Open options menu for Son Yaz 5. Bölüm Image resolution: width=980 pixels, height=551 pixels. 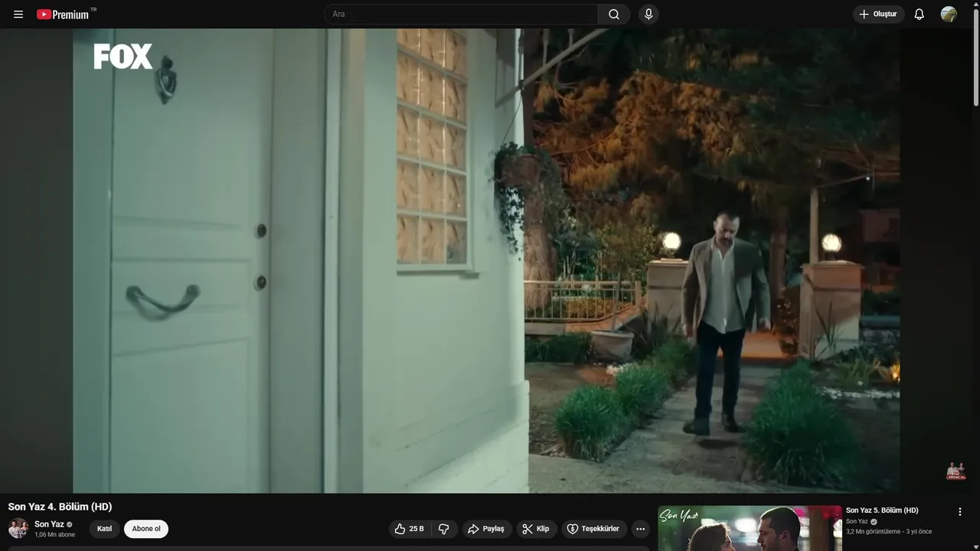coord(960,512)
